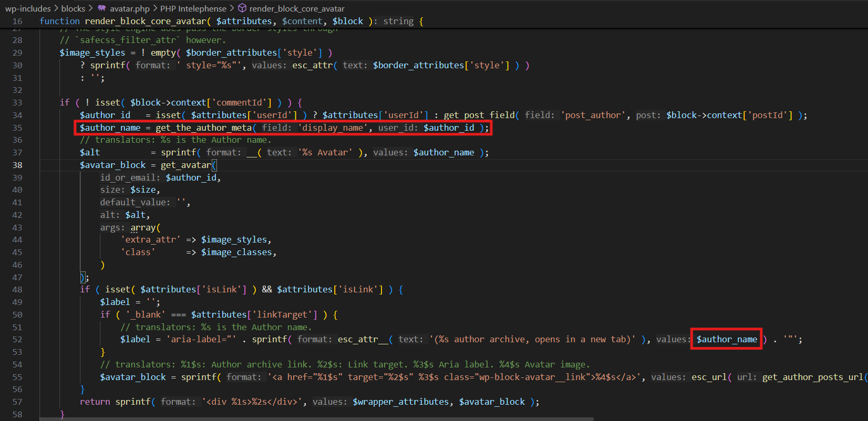
Task: Click the safecss_filter_attr comment on line 28
Action: (x=143, y=40)
